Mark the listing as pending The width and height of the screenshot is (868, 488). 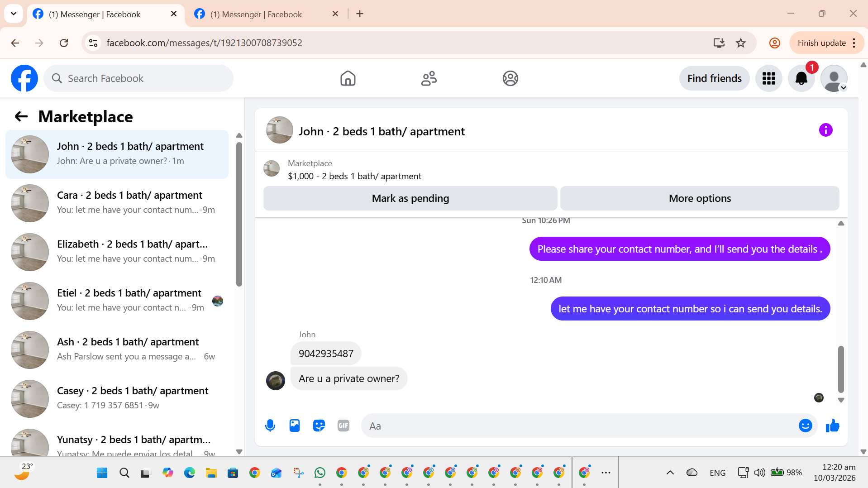410,198
